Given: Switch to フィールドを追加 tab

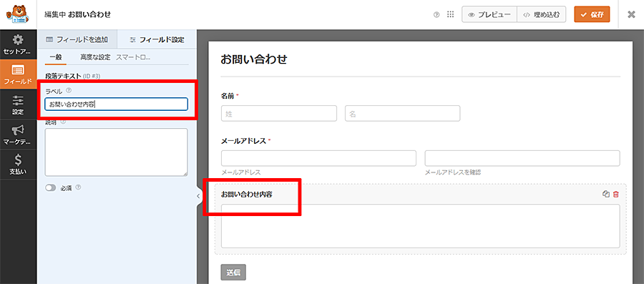Looking at the screenshot, I should pyautogui.click(x=77, y=40).
